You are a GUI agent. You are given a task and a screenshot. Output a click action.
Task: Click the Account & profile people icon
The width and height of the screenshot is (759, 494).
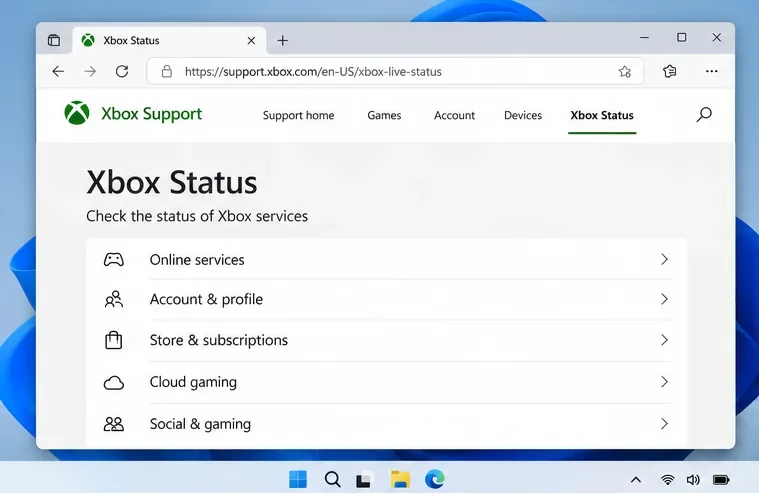click(114, 299)
